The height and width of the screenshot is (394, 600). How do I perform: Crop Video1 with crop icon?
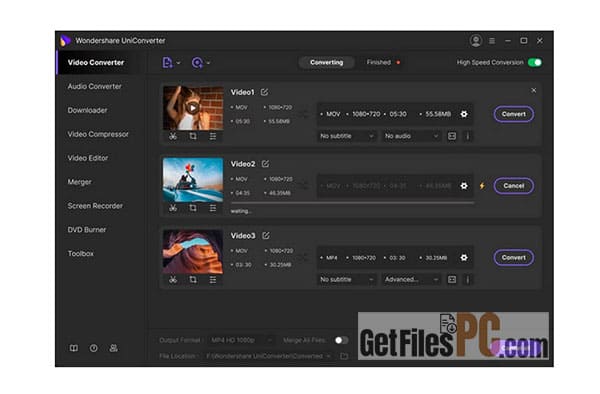coord(193,136)
